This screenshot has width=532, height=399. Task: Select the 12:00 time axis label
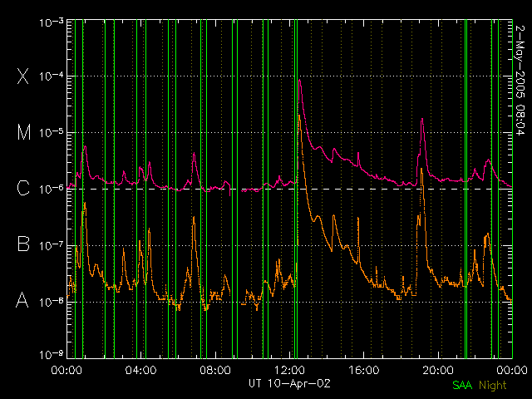tap(289, 370)
